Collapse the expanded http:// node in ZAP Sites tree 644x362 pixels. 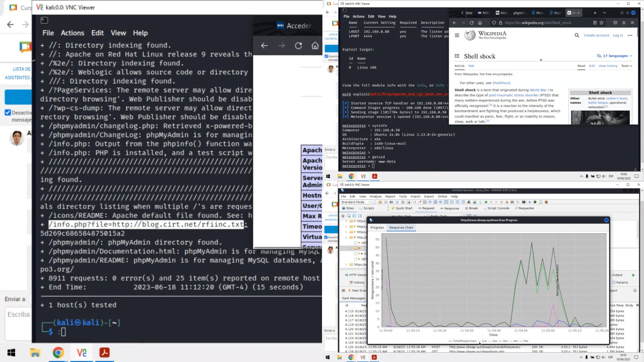[x=346, y=237]
